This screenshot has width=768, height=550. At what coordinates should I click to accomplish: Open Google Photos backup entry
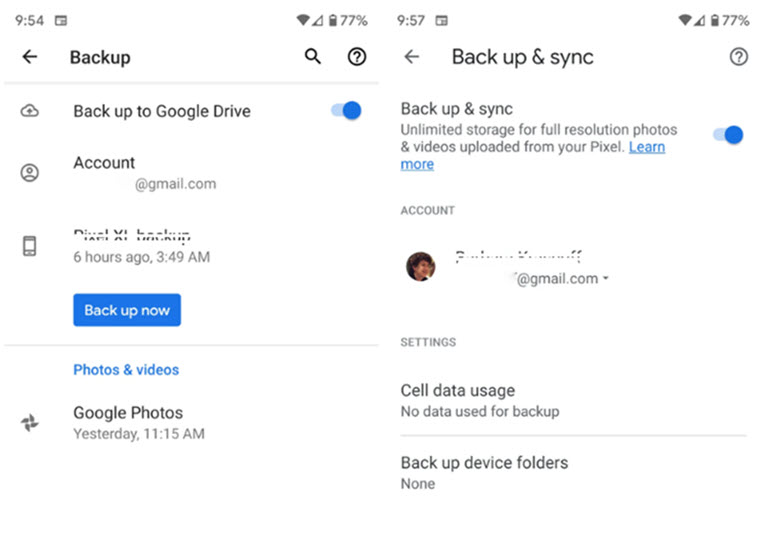192,423
